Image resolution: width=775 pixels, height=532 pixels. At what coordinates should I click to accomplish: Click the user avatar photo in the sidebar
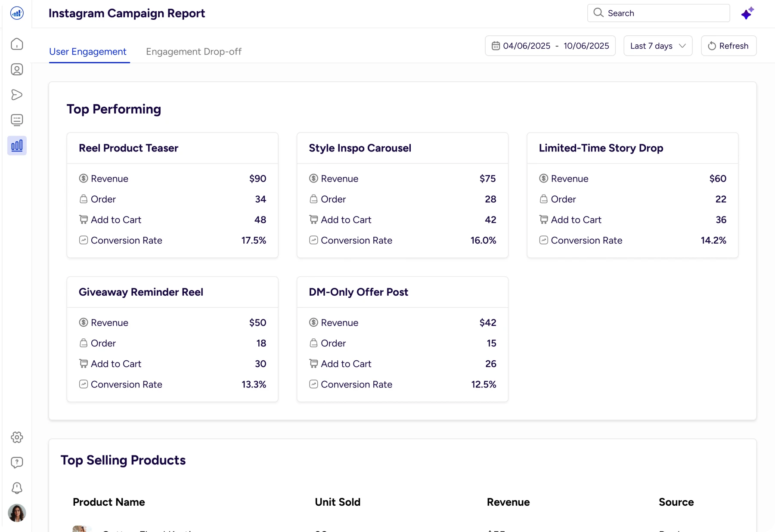click(x=17, y=513)
